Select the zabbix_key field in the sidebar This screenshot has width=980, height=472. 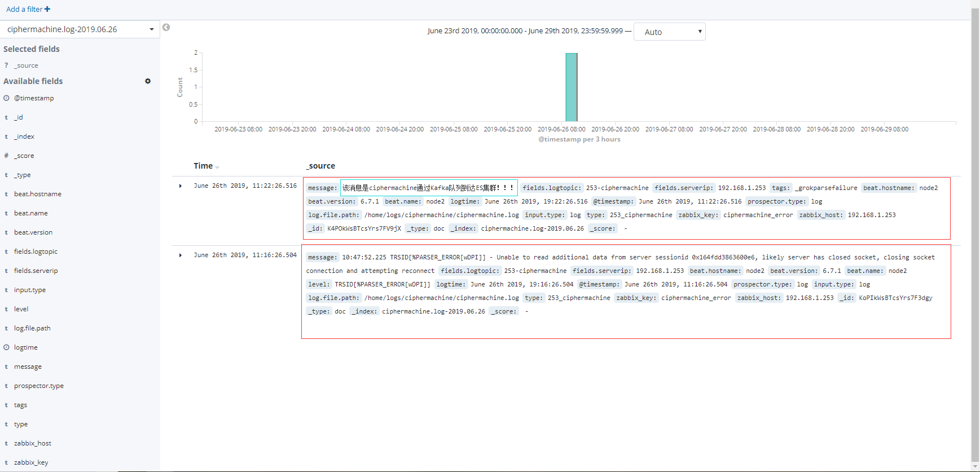(31, 462)
